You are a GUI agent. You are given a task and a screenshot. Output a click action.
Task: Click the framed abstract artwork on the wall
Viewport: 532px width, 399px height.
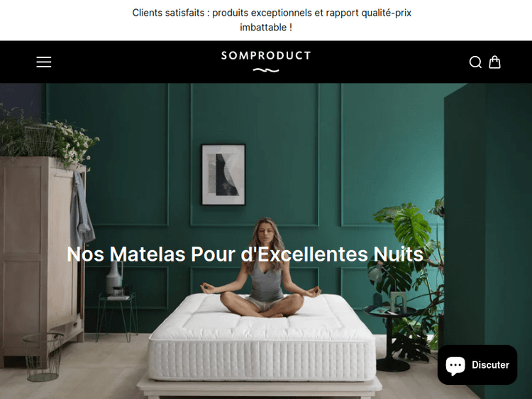[x=223, y=174]
